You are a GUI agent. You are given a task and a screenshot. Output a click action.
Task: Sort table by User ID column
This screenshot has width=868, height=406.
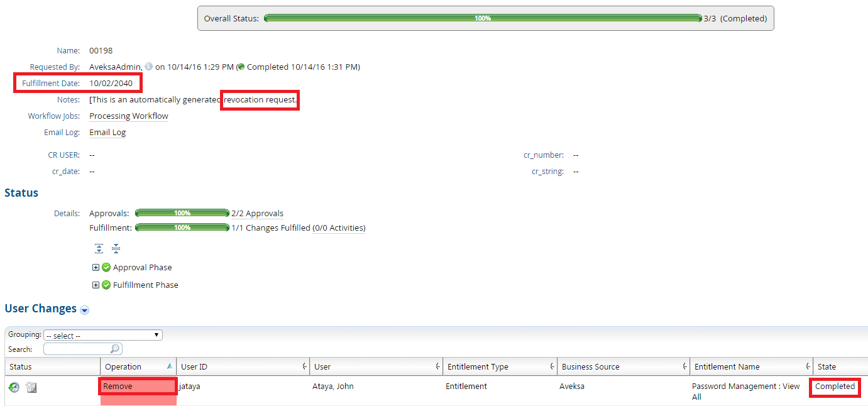click(x=194, y=367)
